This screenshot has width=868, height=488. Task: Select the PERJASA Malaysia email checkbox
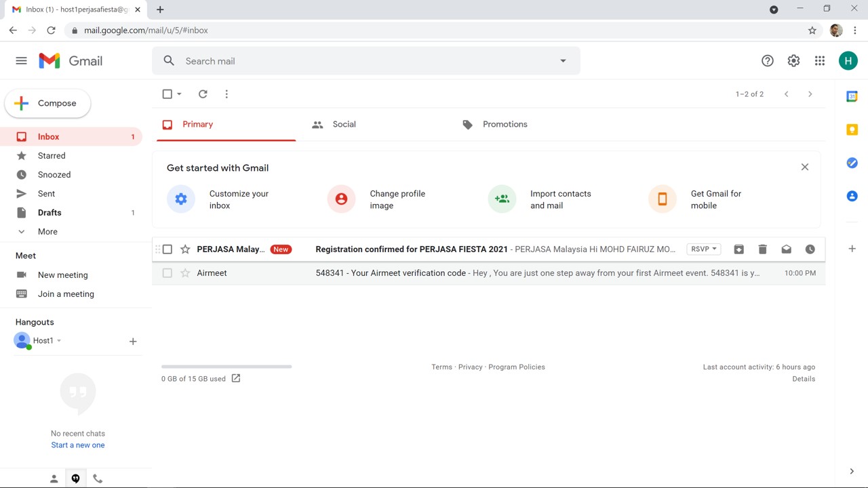[x=167, y=249]
